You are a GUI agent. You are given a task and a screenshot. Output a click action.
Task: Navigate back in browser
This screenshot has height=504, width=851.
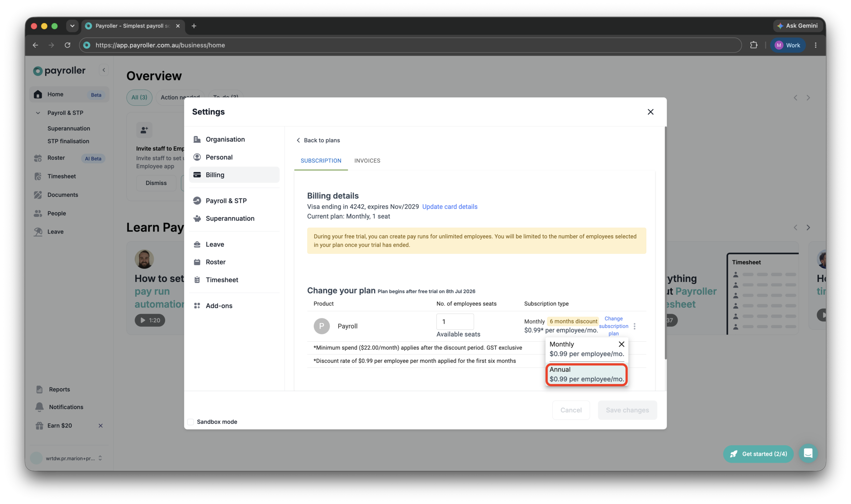click(x=35, y=45)
